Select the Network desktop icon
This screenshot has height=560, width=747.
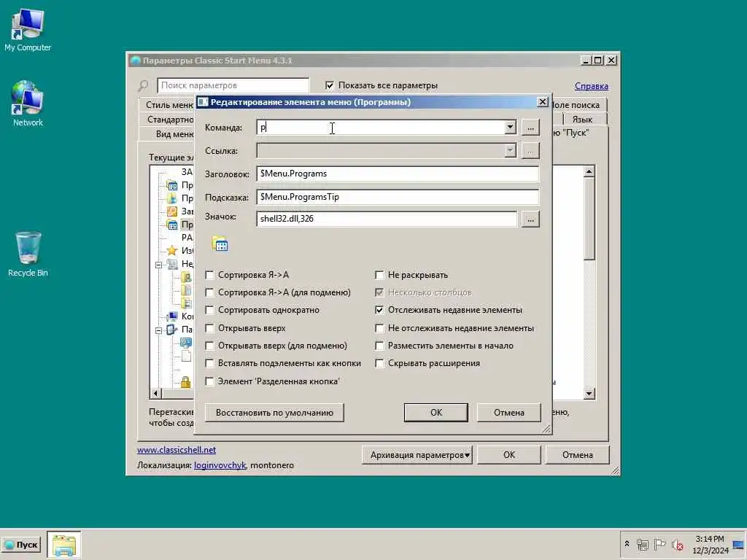(28, 103)
